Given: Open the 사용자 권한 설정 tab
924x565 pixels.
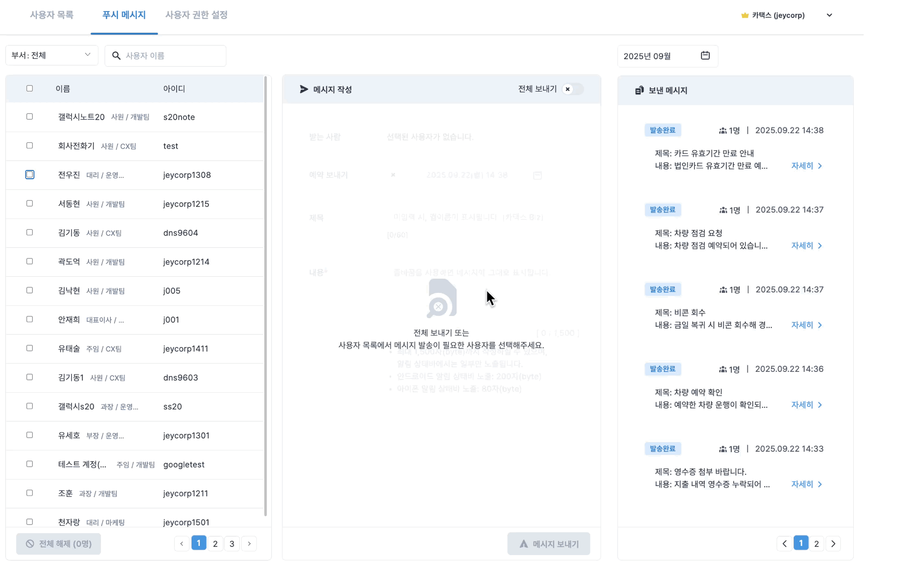Looking at the screenshot, I should [x=196, y=15].
